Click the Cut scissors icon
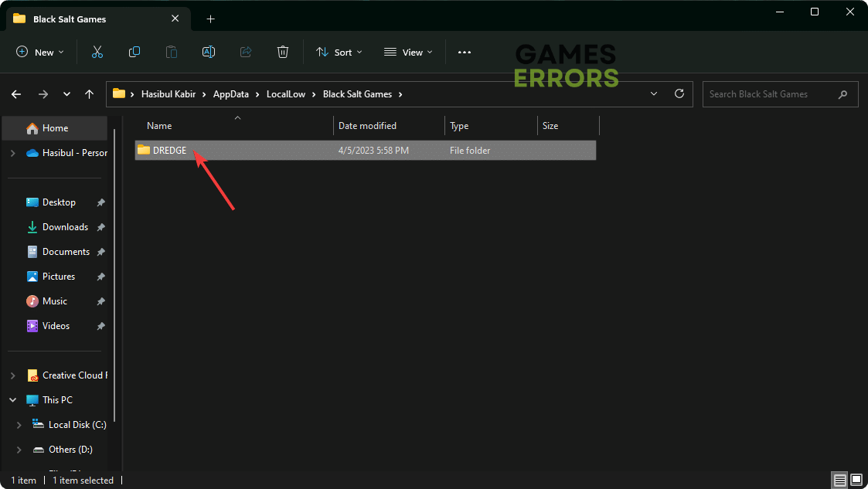Image resolution: width=868 pixels, height=489 pixels. coord(97,52)
